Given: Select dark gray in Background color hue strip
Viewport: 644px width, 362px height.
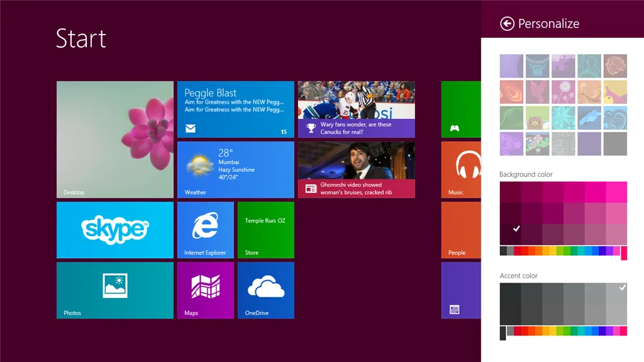Looking at the screenshot, I should [503, 251].
